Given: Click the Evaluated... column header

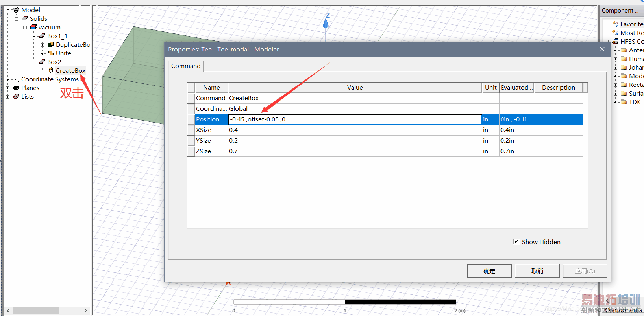Looking at the screenshot, I should tap(516, 87).
